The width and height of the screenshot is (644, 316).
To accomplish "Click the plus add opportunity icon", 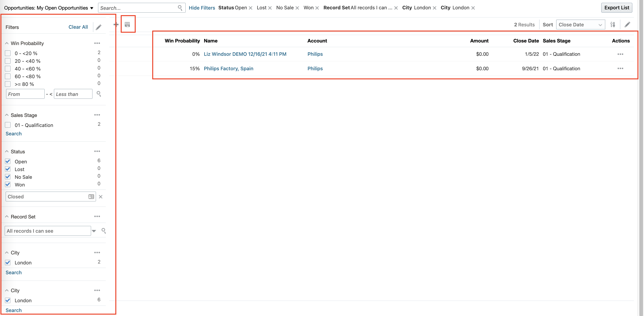I will [116, 25].
